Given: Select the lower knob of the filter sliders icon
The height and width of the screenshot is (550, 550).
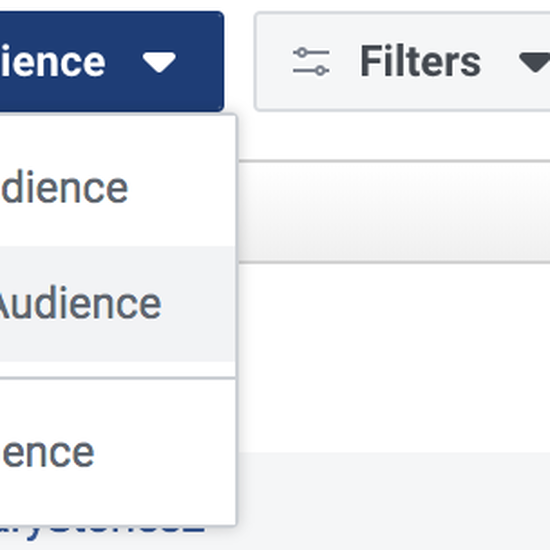Looking at the screenshot, I should [320, 71].
